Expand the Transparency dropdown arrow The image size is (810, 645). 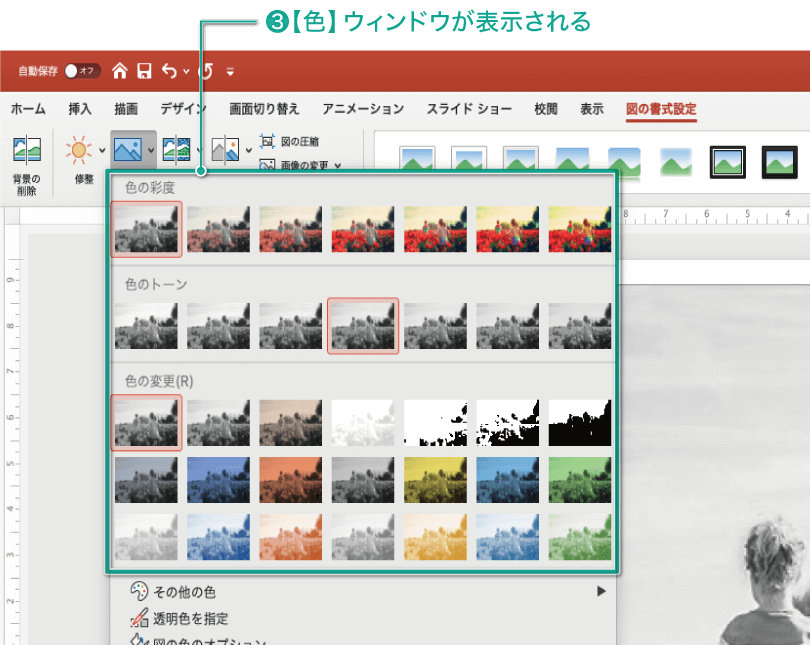pos(249,151)
